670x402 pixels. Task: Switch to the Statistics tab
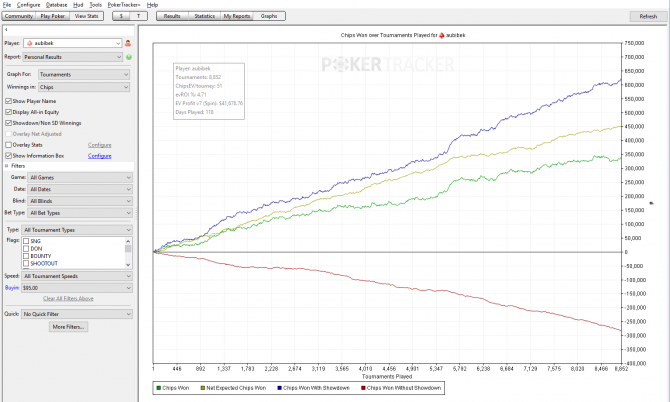click(205, 16)
